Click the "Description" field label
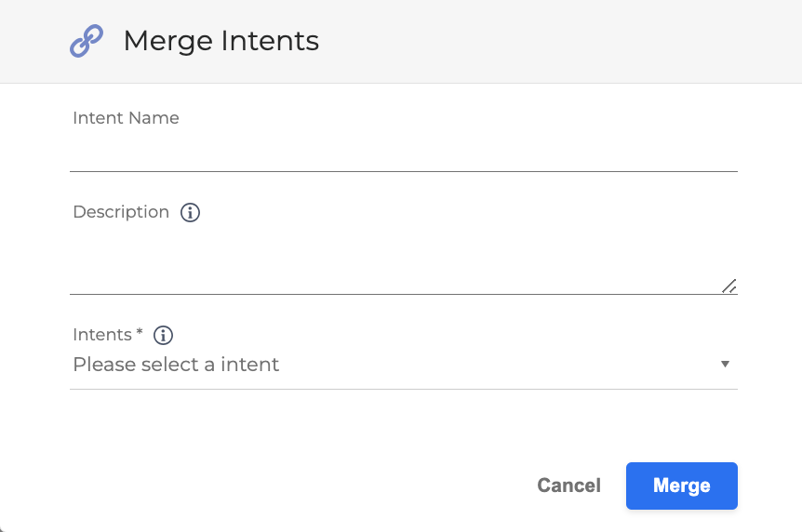The height and width of the screenshot is (532, 802). coord(121,212)
